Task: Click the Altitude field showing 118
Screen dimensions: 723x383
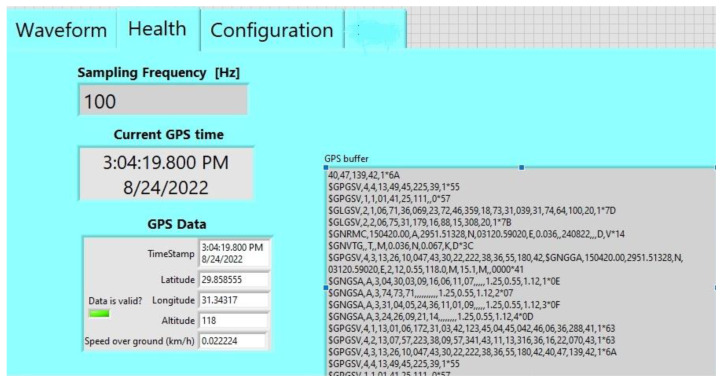Action: [x=234, y=320]
